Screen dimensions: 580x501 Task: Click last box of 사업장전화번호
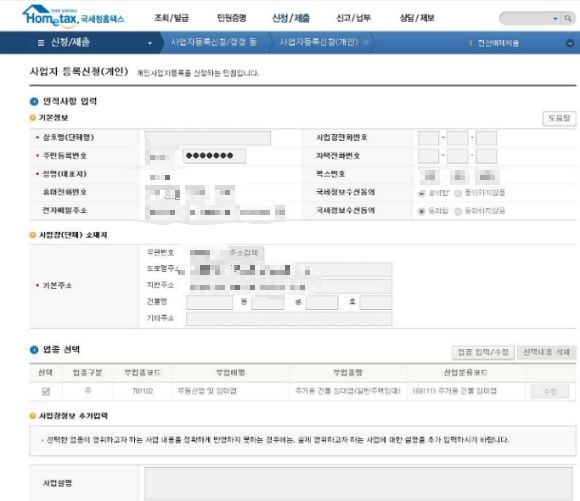click(486, 138)
